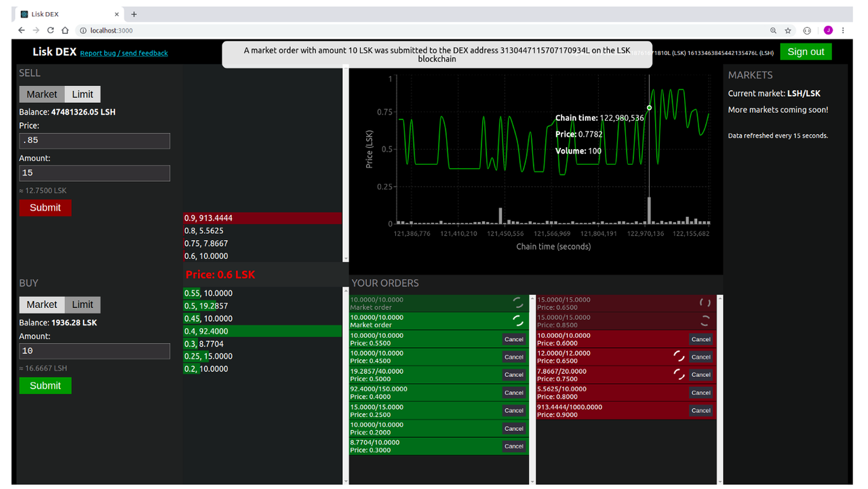Go to the browser home page
Image resolution: width=868 pixels, height=489 pixels.
click(65, 31)
